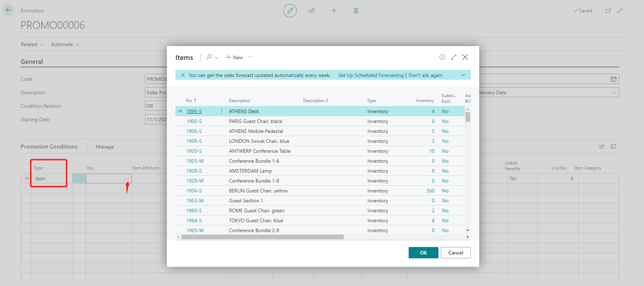Screen dimensions: 644x286
Task: Select the horizontal scrollbar thumb in Items list
Action: tap(262, 237)
